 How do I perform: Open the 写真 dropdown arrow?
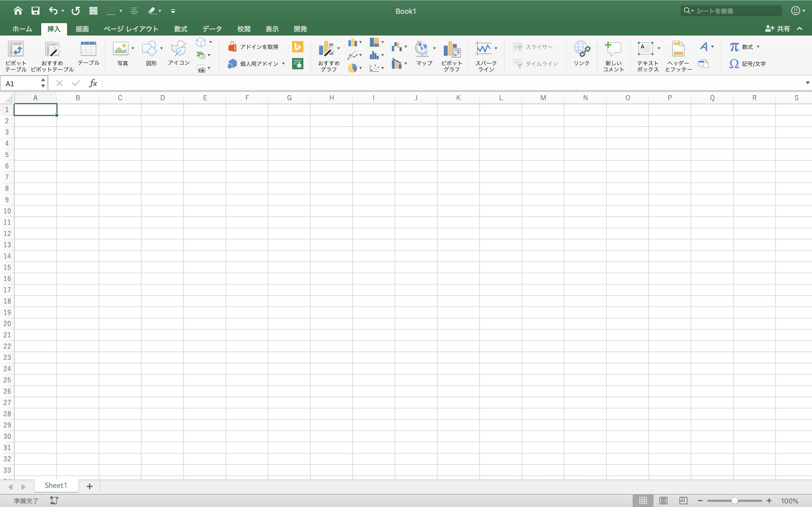tap(133, 49)
